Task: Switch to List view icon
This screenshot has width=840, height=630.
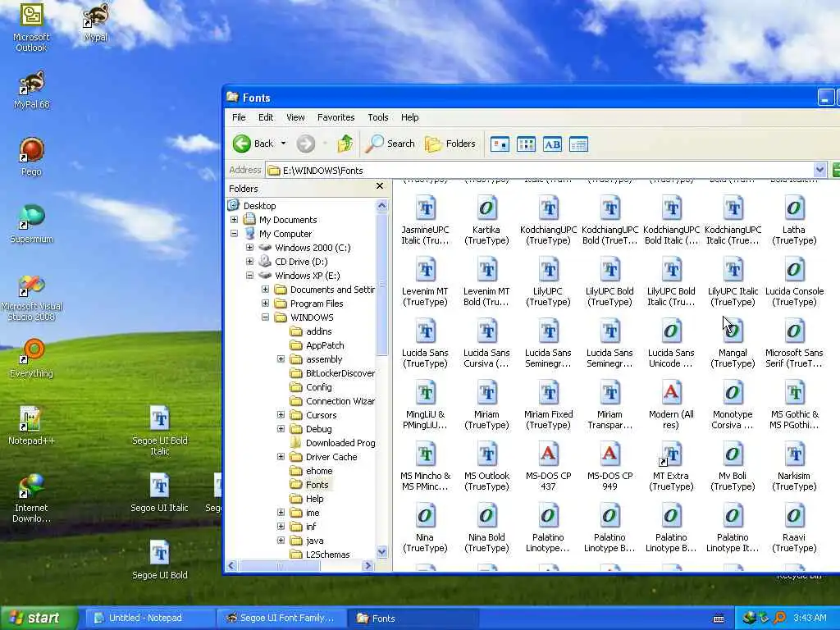Action: click(526, 144)
